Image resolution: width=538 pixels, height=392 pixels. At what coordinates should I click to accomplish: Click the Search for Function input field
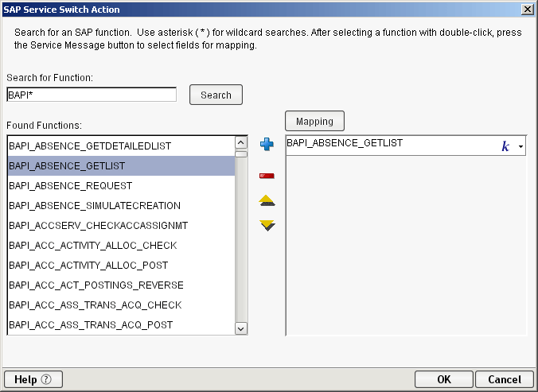(92, 95)
